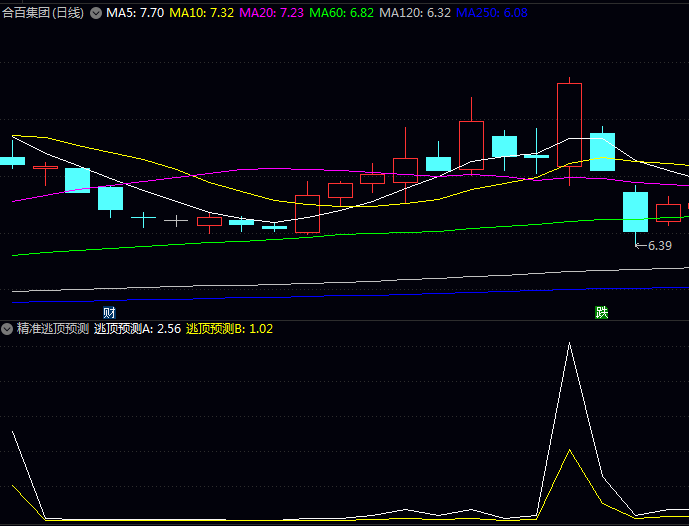Click the 精准逃顶预测 indicator name
The width and height of the screenshot is (689, 526).
[x=52, y=328]
